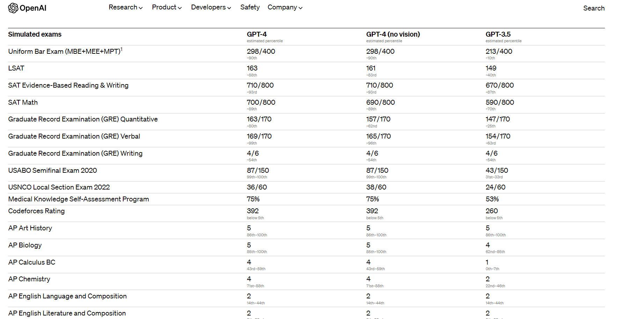This screenshot has width=644, height=319.
Task: Open Search in the header
Action: (x=594, y=8)
